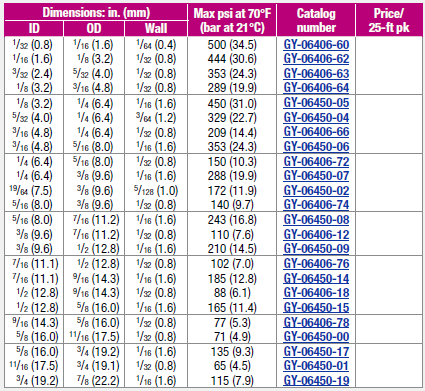This screenshot has width=425, height=391.
Task: Follow the GY-06406-78 link
Action: click(316, 323)
